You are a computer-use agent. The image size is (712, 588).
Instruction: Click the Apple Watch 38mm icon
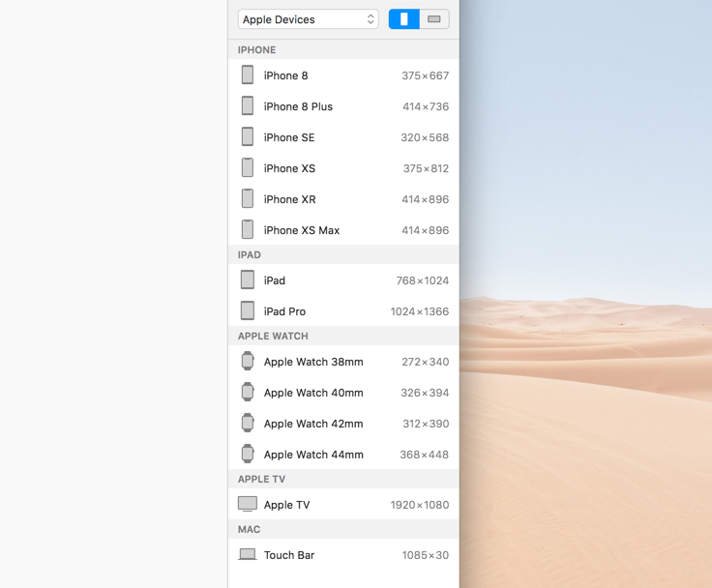248,362
